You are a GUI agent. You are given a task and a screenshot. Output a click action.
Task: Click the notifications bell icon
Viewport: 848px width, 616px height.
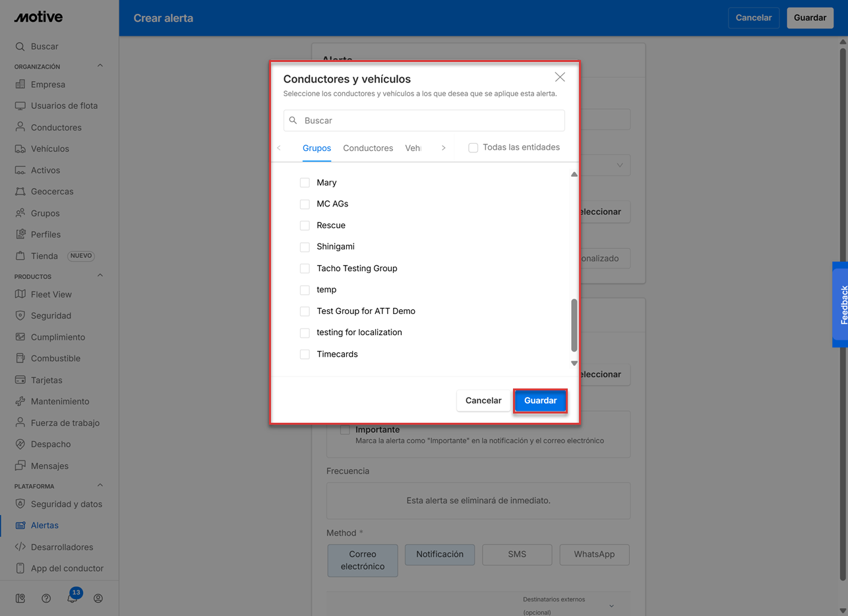click(72, 598)
